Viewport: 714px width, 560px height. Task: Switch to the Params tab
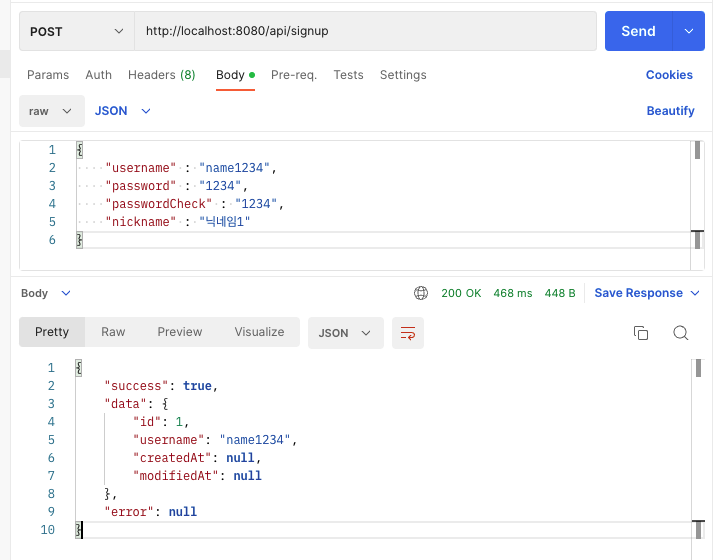(48, 75)
